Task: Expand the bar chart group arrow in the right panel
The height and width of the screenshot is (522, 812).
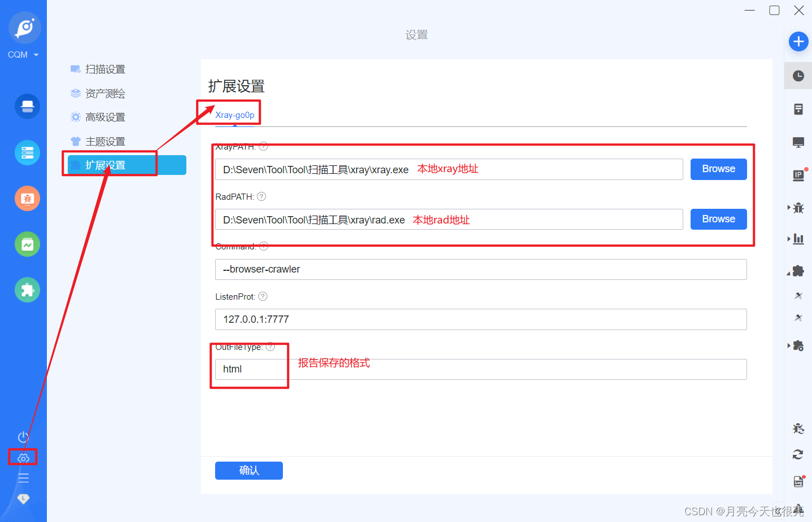Action: coord(789,239)
